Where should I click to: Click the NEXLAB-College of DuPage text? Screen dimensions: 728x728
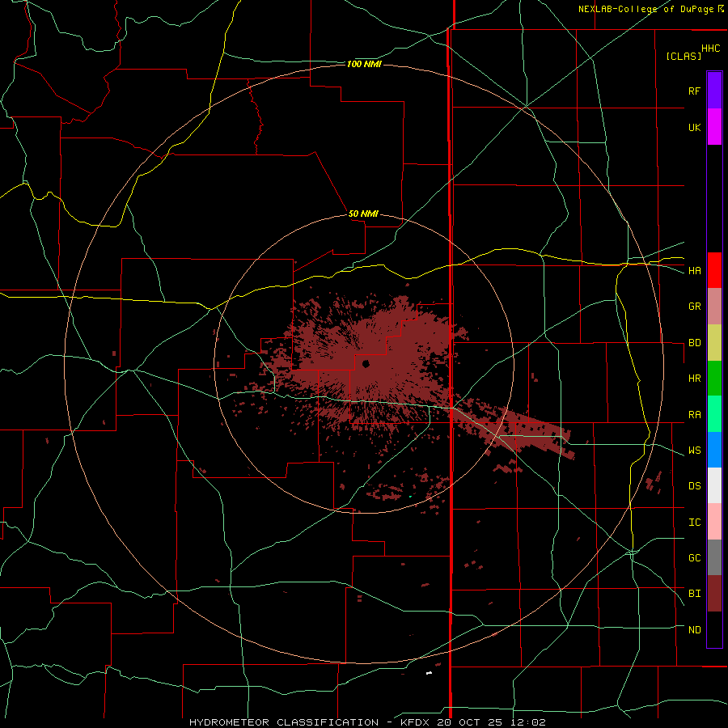[645, 9]
